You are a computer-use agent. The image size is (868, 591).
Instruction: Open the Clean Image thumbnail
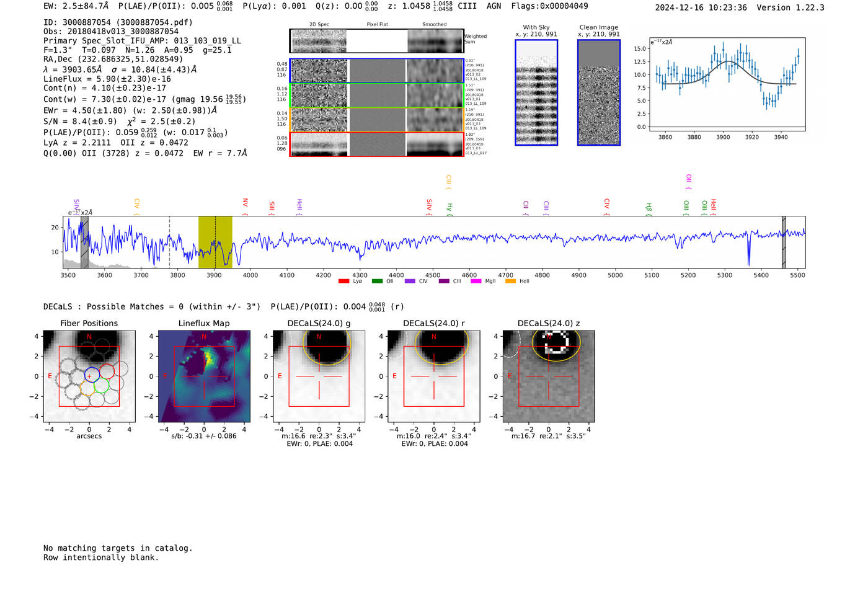599,92
